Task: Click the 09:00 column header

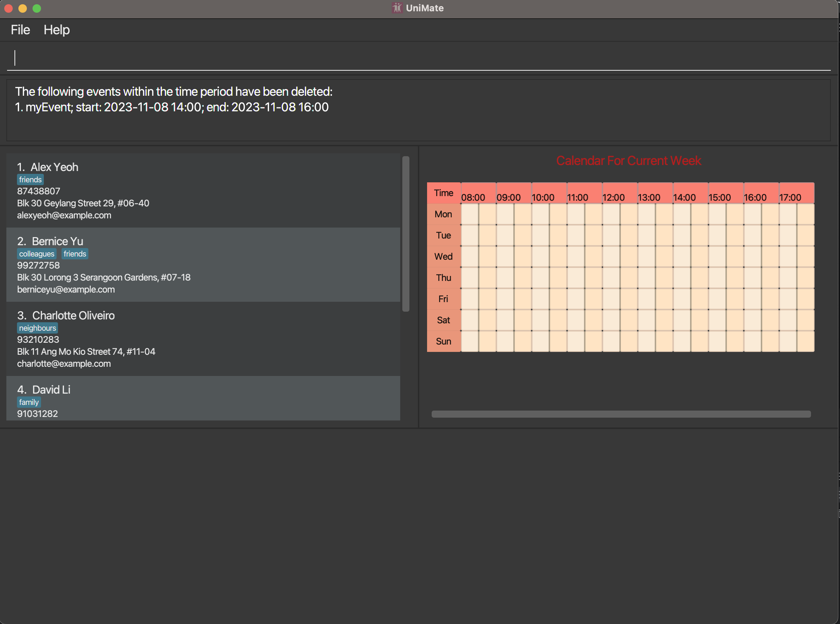Action: click(x=514, y=193)
